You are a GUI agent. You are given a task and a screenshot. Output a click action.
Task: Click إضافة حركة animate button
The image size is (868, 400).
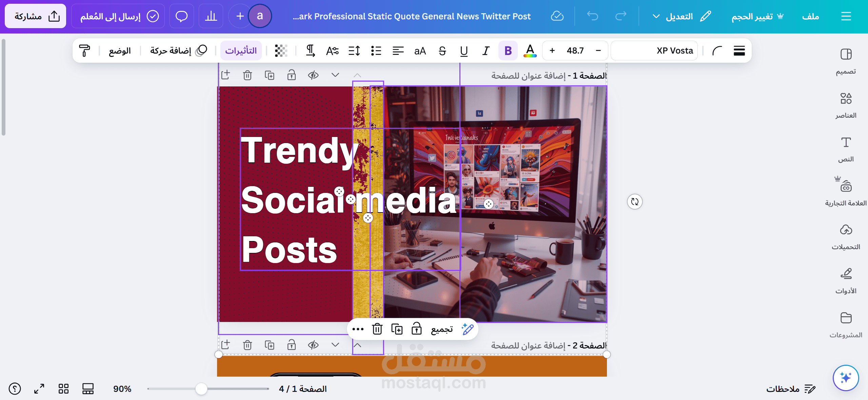[178, 51]
